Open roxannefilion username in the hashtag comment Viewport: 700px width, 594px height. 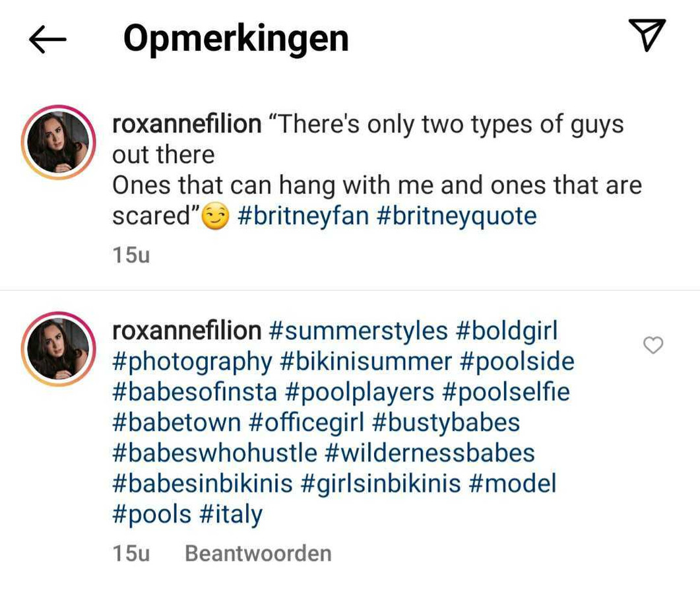(187, 331)
